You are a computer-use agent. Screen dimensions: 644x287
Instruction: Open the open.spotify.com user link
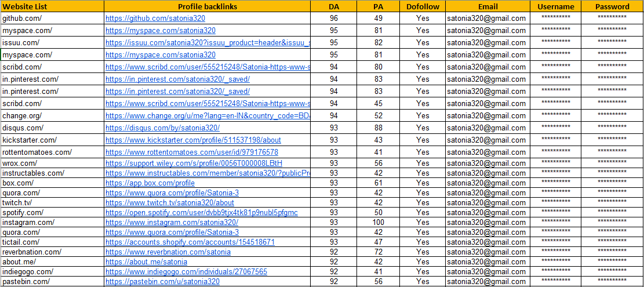pos(202,213)
